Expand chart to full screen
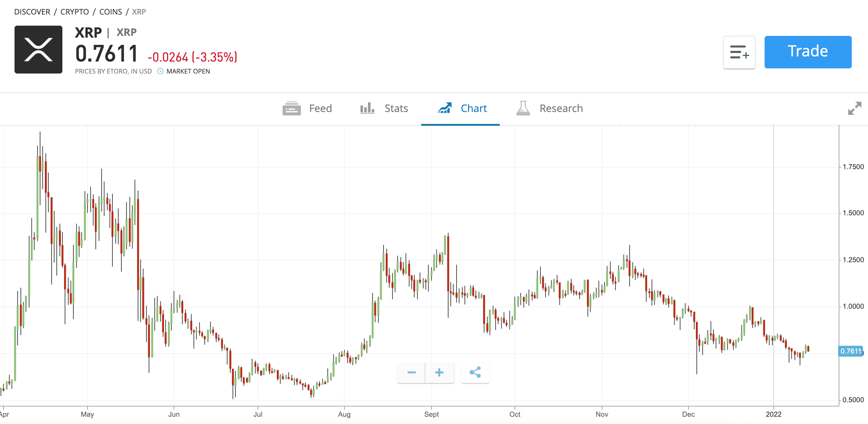Screen dimensions: 868x424 (855, 109)
